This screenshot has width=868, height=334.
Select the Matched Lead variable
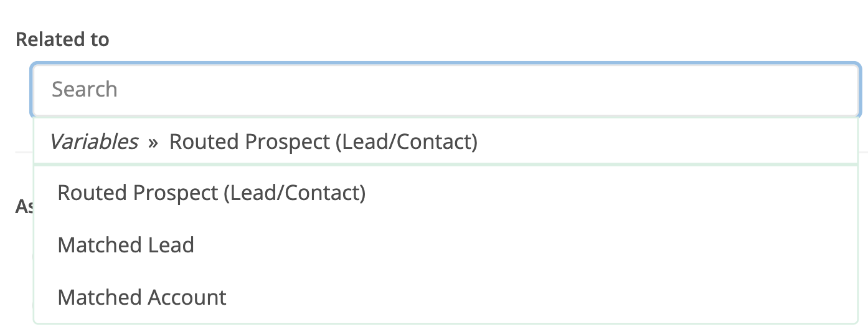click(x=126, y=245)
